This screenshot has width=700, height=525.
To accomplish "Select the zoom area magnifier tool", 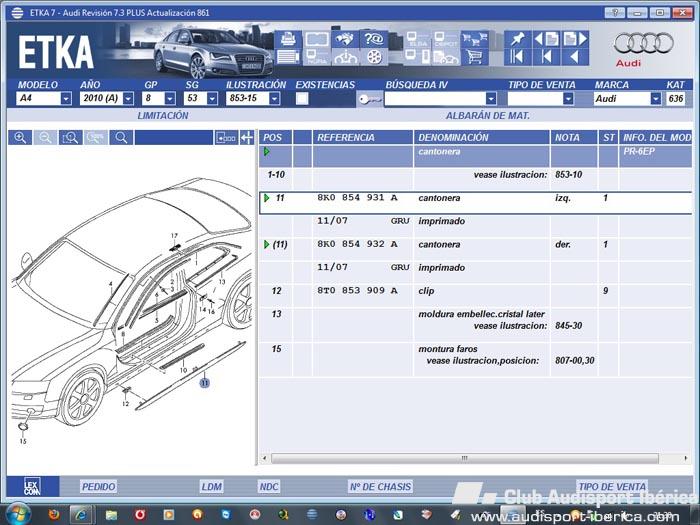I will coord(70,137).
